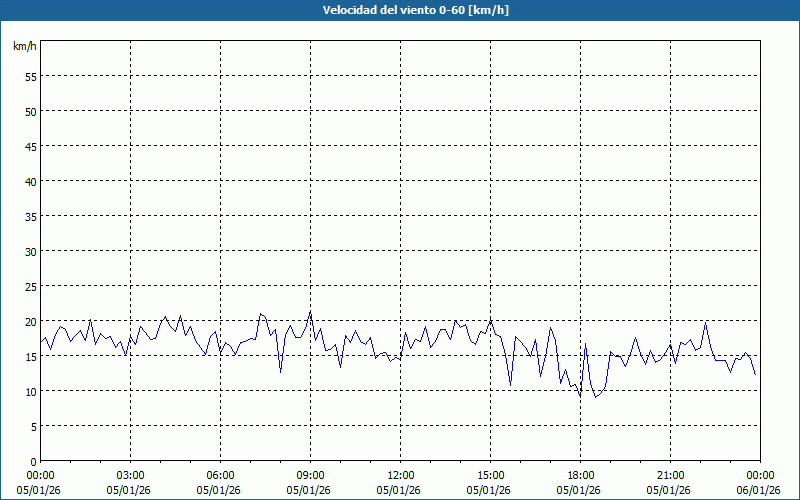Pick the 35 y-axis tick label
This screenshot has height=500, width=800.
coord(30,216)
